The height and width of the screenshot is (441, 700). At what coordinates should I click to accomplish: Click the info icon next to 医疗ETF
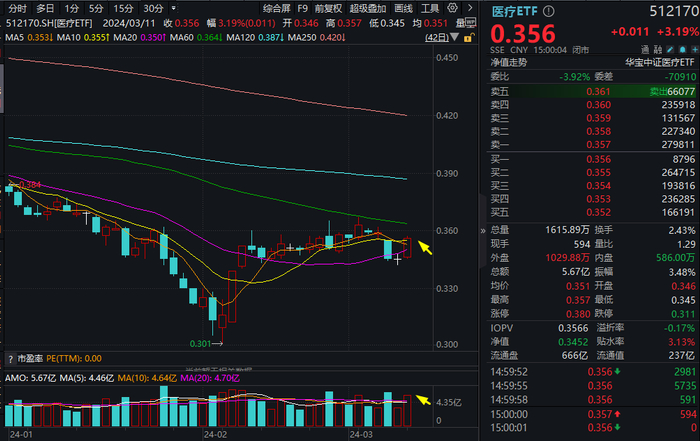pos(549,12)
